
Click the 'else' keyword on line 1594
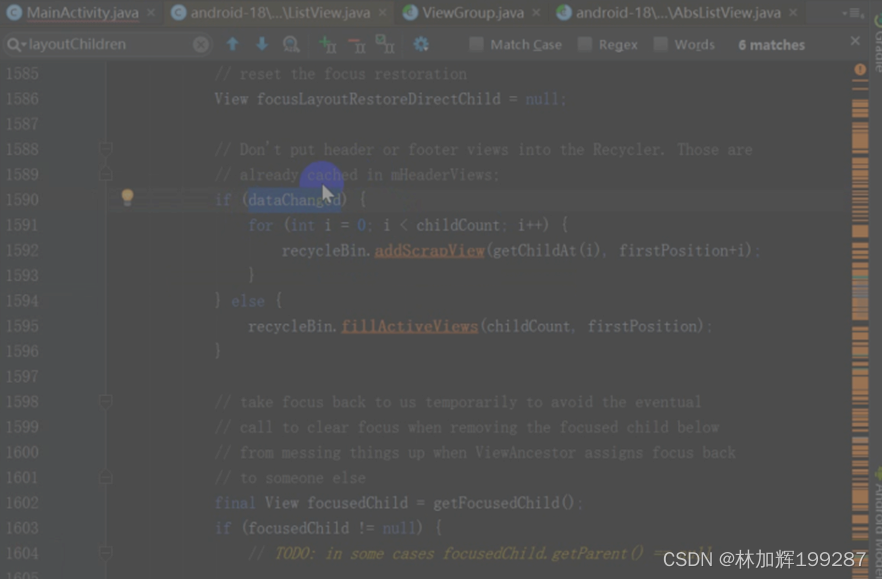click(x=248, y=301)
